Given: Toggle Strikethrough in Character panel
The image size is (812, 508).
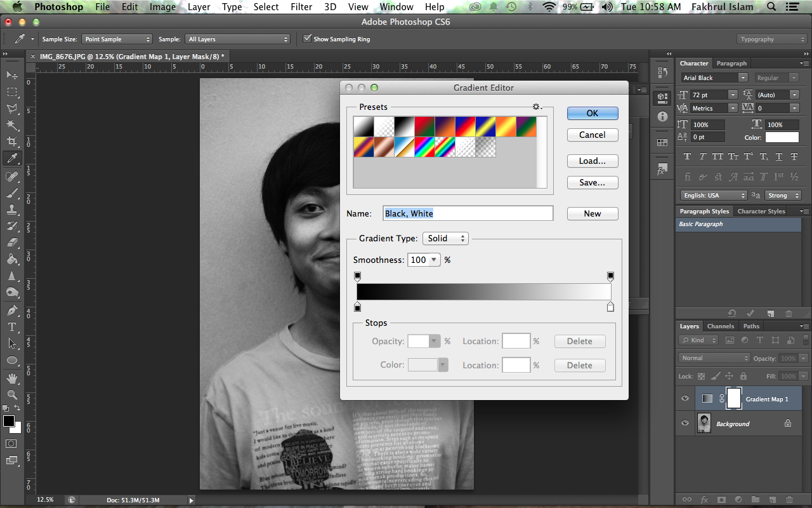Looking at the screenshot, I should pyautogui.click(x=794, y=156).
